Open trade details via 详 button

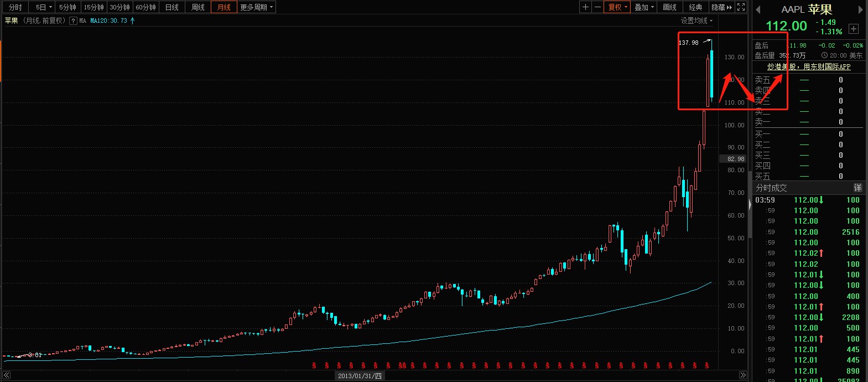point(857,188)
